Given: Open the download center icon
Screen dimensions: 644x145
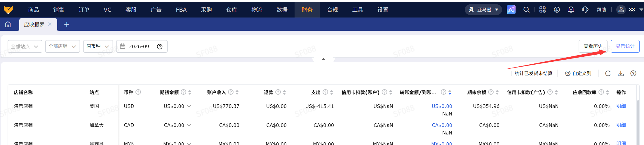Looking at the screenshot, I should [x=557, y=10].
